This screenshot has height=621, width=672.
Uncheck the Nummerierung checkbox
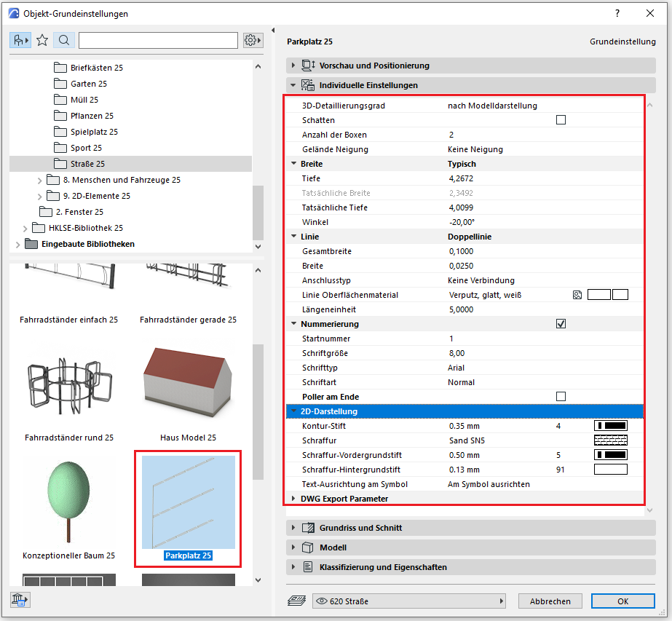click(561, 324)
